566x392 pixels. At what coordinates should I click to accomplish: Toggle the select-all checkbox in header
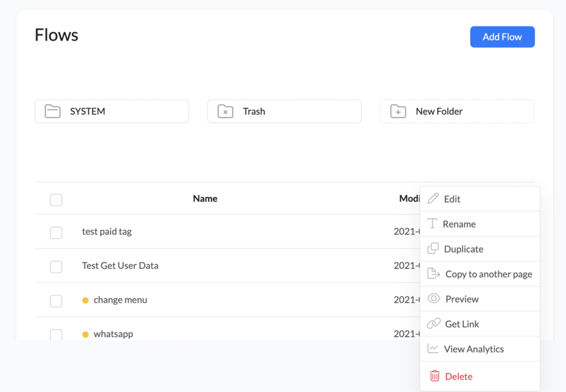pyautogui.click(x=56, y=199)
